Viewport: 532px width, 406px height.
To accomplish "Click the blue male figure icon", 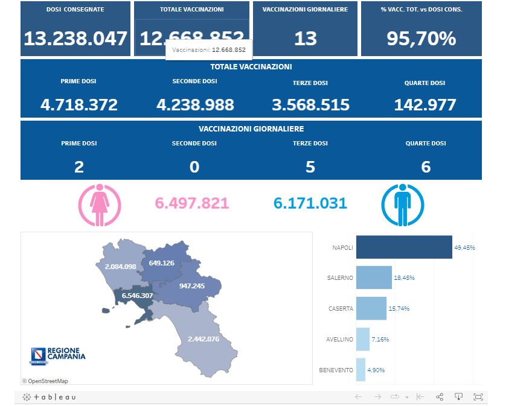I will pyautogui.click(x=402, y=205).
